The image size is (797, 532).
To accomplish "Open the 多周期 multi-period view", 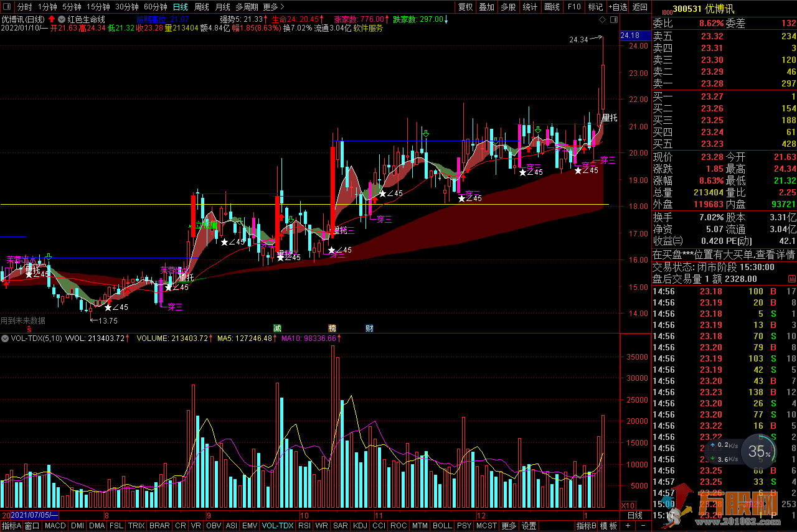I will click(247, 7).
